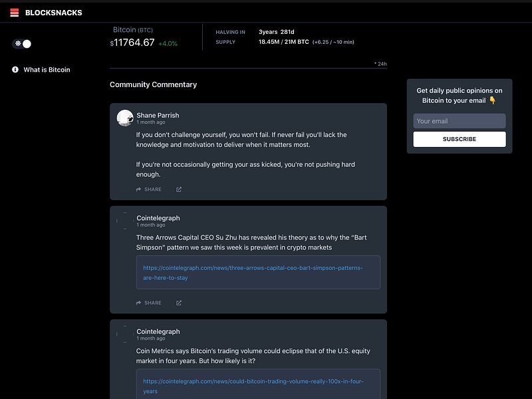Open the bitcoin-trading-volume Cointelegraph link
The image size is (532, 399).
pyautogui.click(x=253, y=386)
